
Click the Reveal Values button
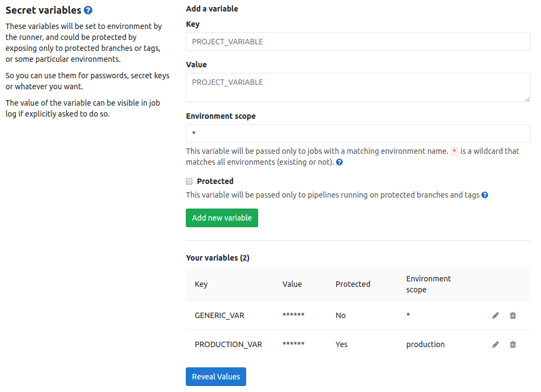216,377
